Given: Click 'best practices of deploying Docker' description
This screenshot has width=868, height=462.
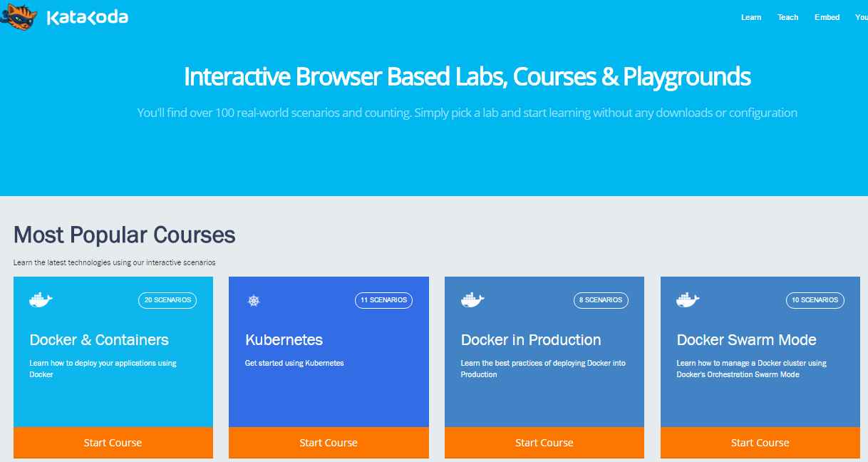Looking at the screenshot, I should pyautogui.click(x=543, y=369).
